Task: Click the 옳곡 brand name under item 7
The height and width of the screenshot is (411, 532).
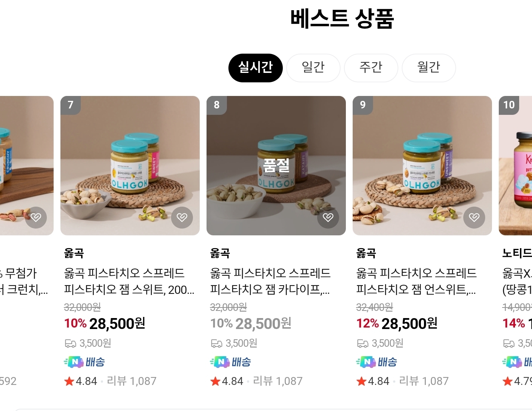Action: pyautogui.click(x=74, y=253)
